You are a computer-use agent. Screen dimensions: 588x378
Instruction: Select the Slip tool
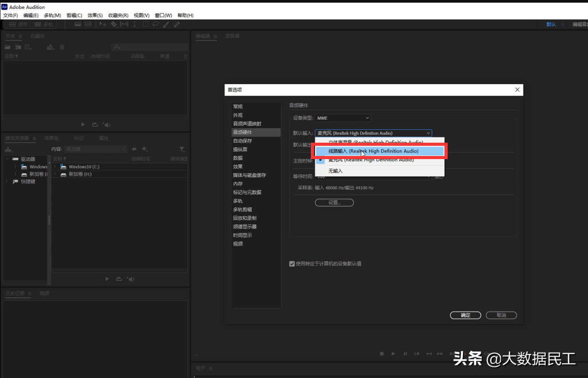click(x=124, y=24)
